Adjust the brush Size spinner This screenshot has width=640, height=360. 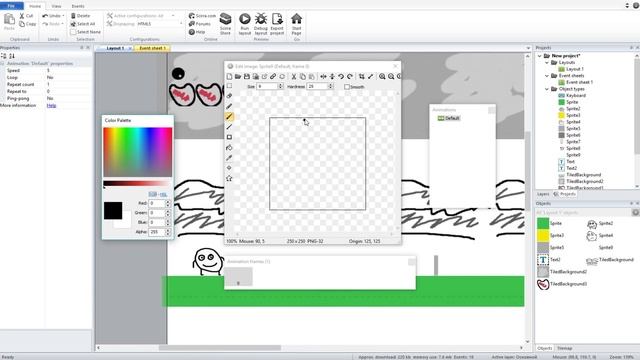click(280, 87)
